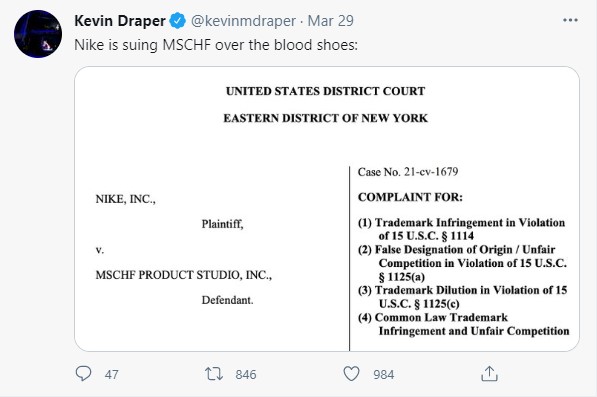Open the share upload icon
Viewport: 597px width, 397px height.
489,373
